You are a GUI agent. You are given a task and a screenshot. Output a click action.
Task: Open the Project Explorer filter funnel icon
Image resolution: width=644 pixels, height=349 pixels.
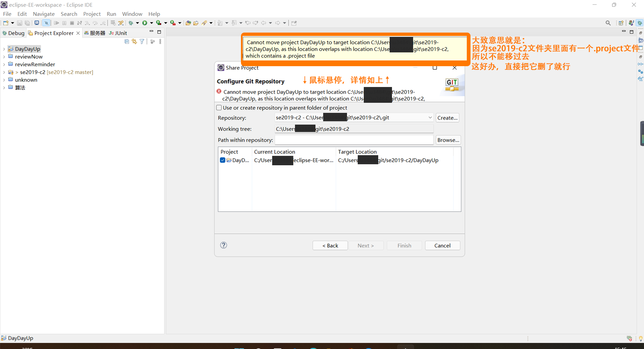coord(142,41)
